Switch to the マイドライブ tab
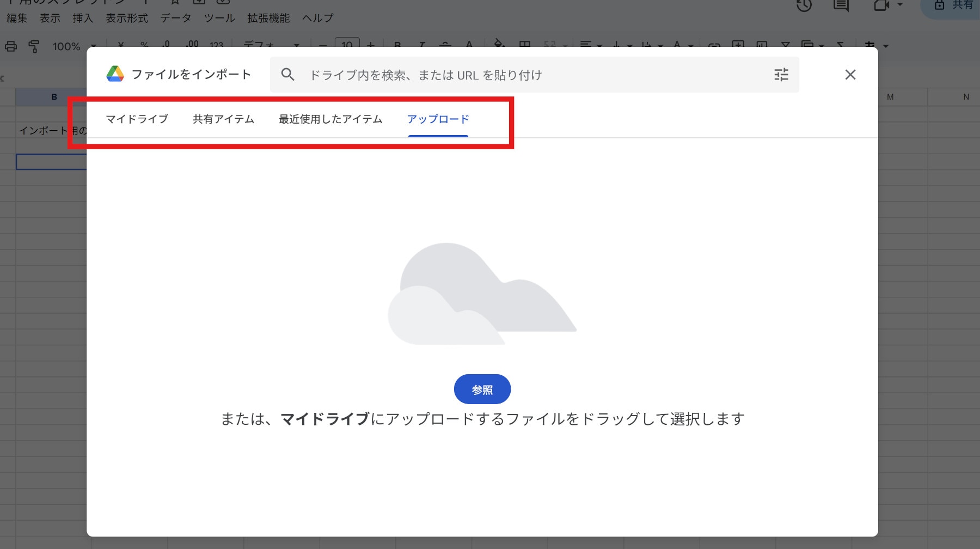The height and width of the screenshot is (549, 980). click(x=137, y=119)
